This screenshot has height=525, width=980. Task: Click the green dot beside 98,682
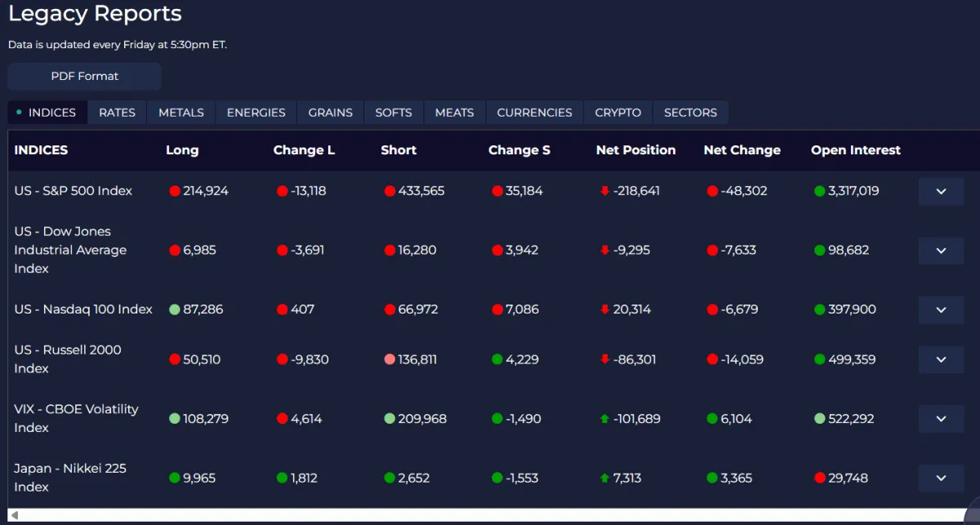tap(819, 251)
